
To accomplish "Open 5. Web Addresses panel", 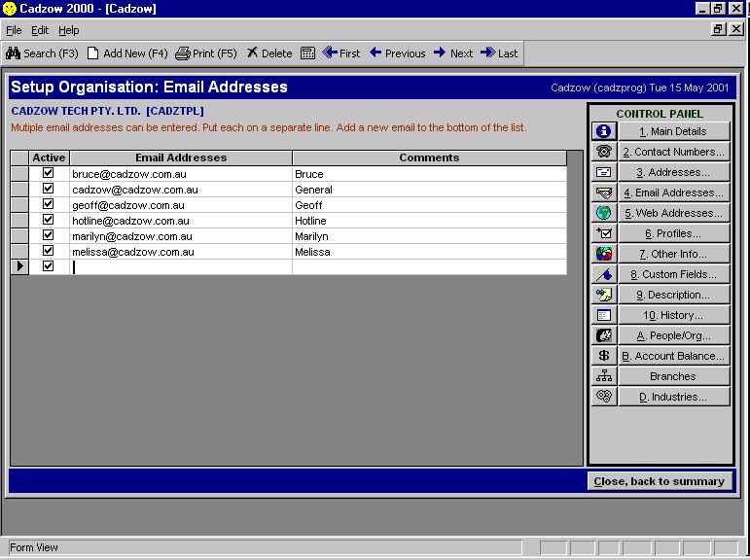I will 674,213.
